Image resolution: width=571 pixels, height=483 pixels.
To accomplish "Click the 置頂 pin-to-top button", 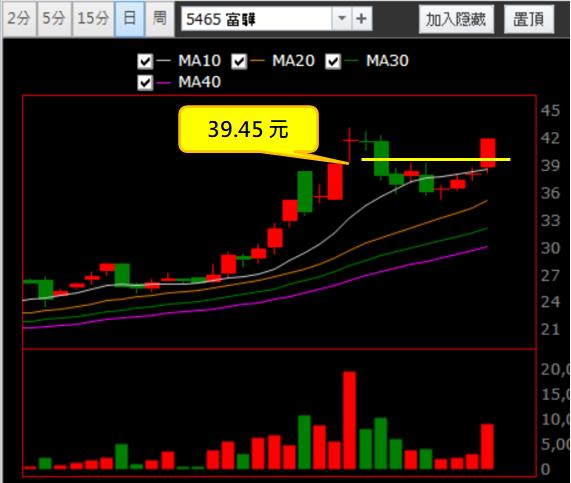I will (529, 19).
